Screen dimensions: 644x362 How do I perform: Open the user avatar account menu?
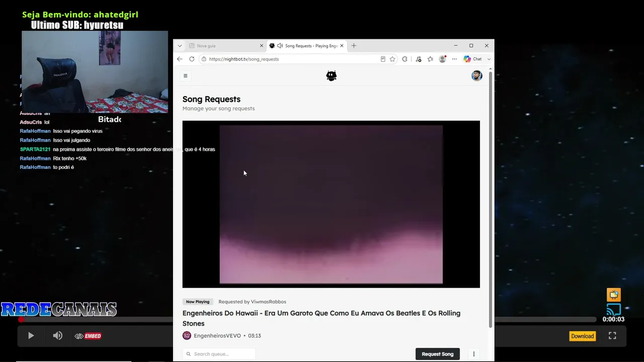click(476, 76)
